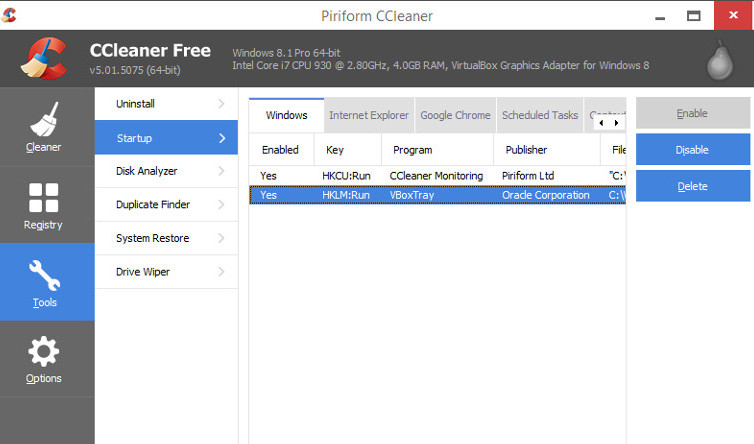754x444 pixels.
Task: Click the Piriform Ltd publisher cell
Action: tap(528, 176)
